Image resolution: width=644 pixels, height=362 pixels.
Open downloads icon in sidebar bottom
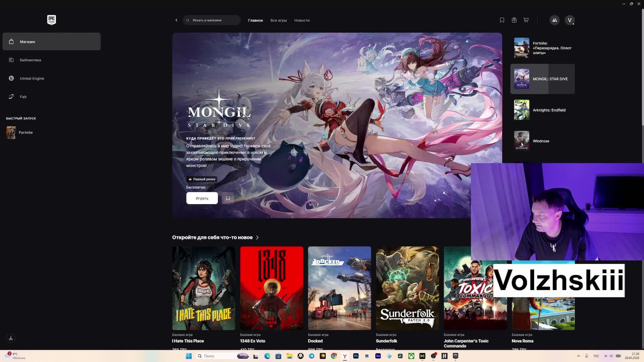click(x=11, y=338)
